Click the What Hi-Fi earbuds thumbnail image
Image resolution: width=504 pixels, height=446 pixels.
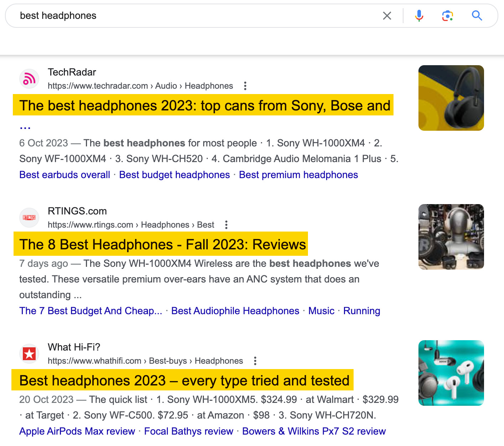pyautogui.click(x=451, y=373)
